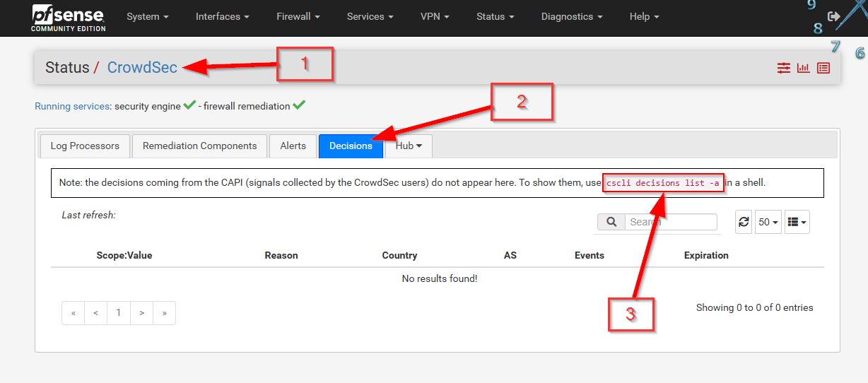Open the Diagnostics menu
Screen dimensions: 868x383
coord(572,16)
